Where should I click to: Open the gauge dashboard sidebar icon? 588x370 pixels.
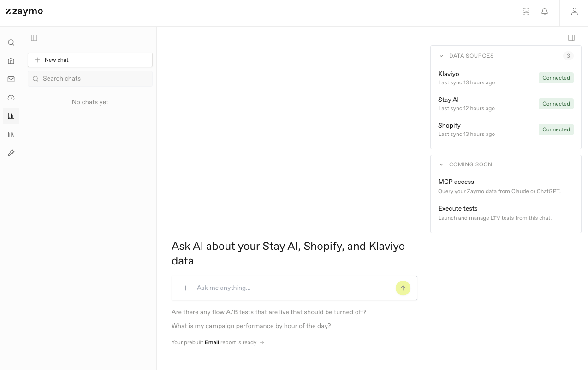point(11,98)
